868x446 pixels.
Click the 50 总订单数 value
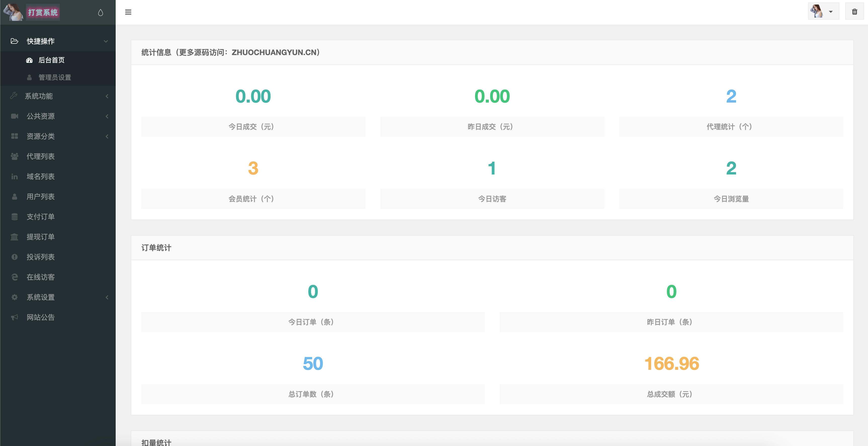[313, 364]
